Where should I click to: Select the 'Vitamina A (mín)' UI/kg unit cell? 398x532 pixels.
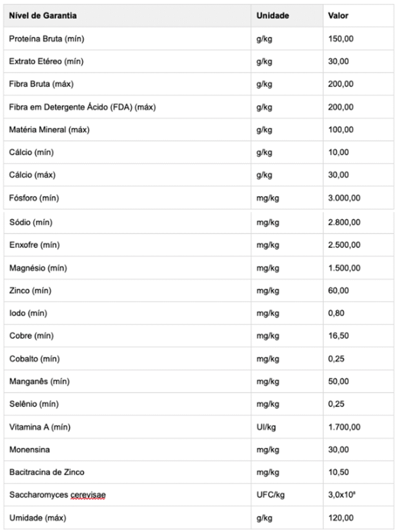(x=266, y=427)
